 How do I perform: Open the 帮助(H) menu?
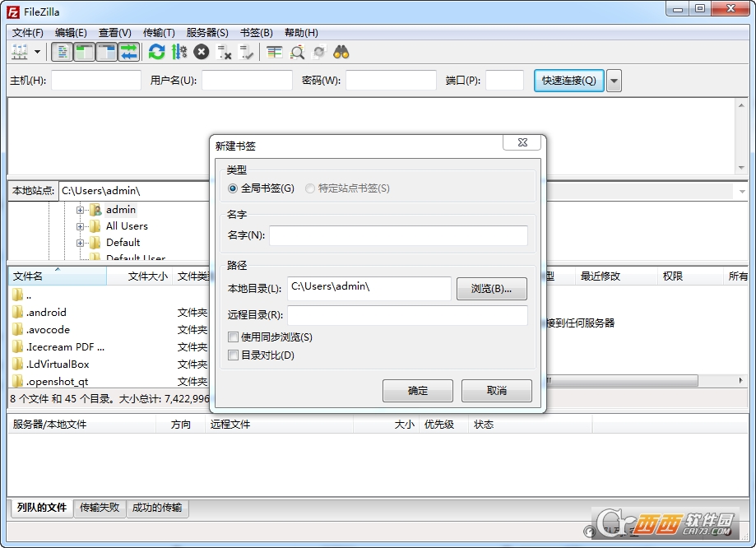point(301,32)
